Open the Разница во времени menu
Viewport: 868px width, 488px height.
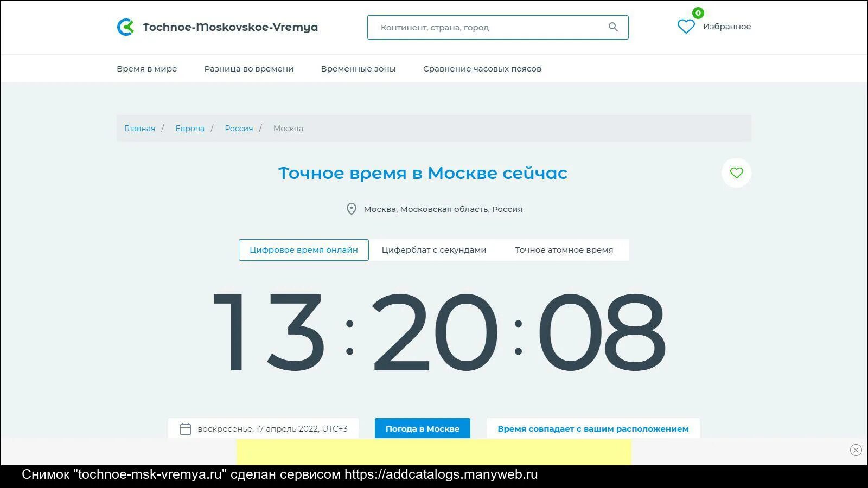249,69
